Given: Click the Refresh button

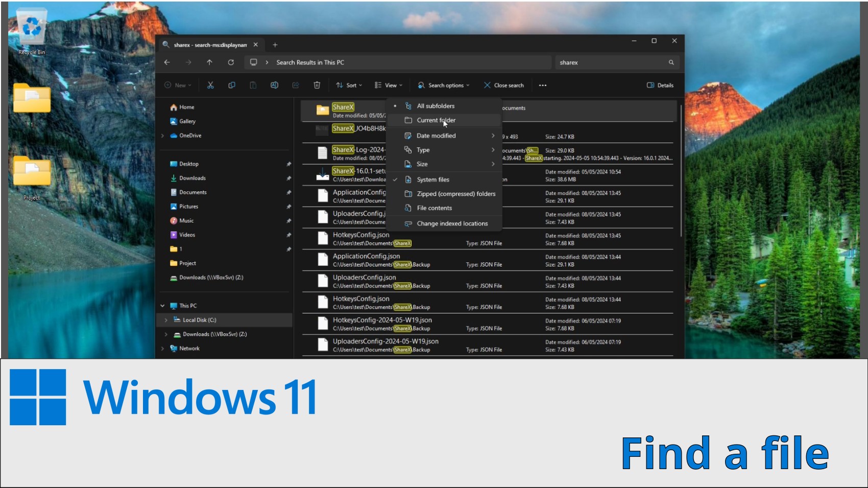Looking at the screenshot, I should [231, 62].
